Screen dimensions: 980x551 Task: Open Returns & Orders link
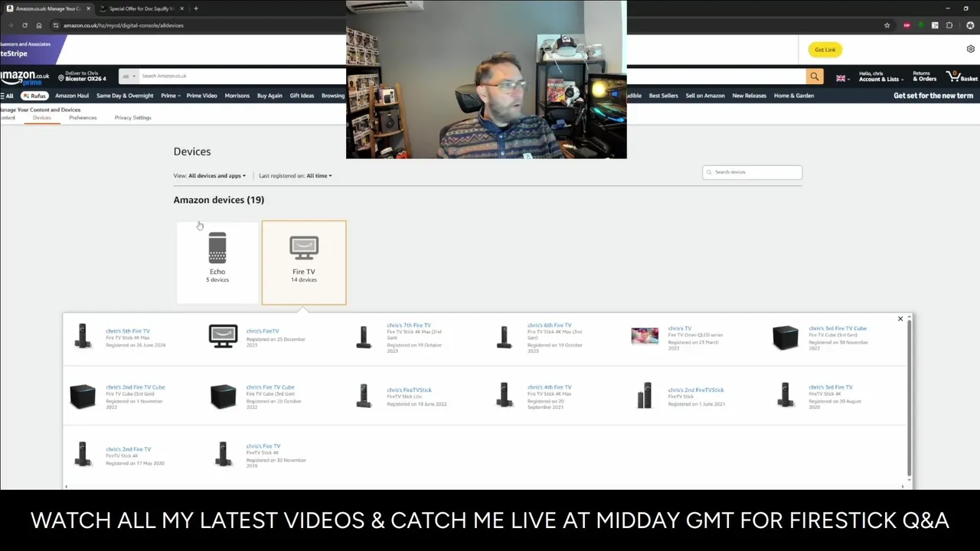point(924,77)
